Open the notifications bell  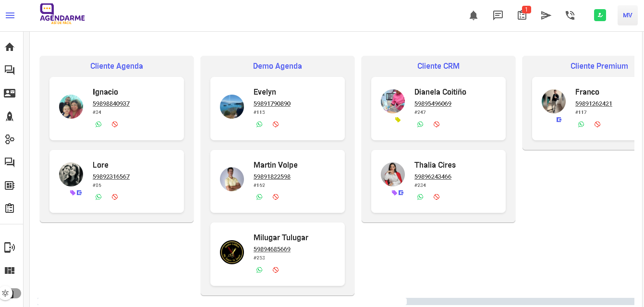tap(474, 15)
